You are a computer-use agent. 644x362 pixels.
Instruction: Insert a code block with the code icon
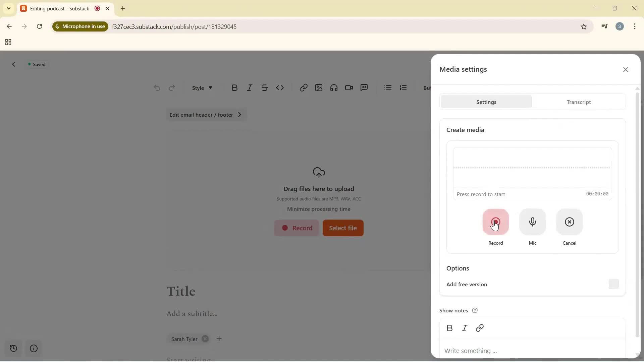280,87
